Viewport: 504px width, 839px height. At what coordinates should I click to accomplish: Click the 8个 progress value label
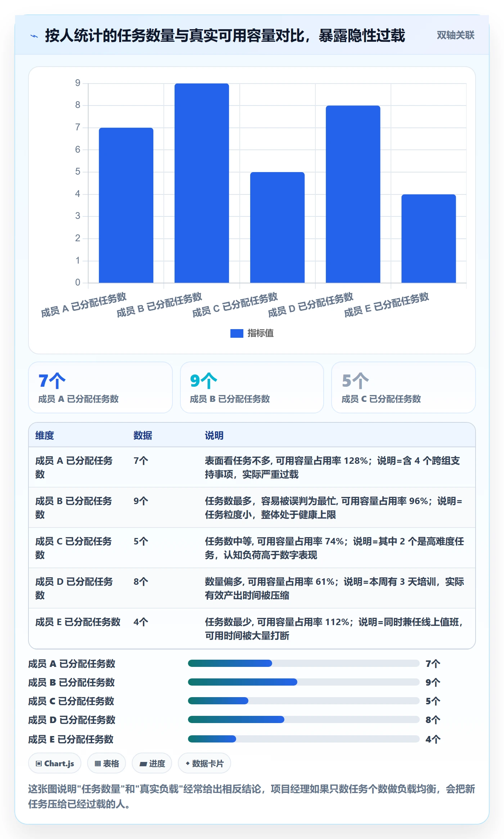433,720
